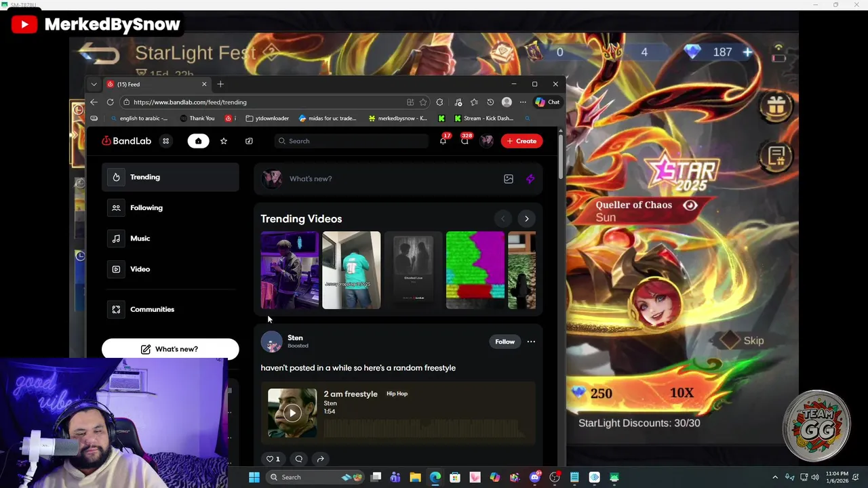Open BandLab notifications bell with 17 badge

[443, 140]
